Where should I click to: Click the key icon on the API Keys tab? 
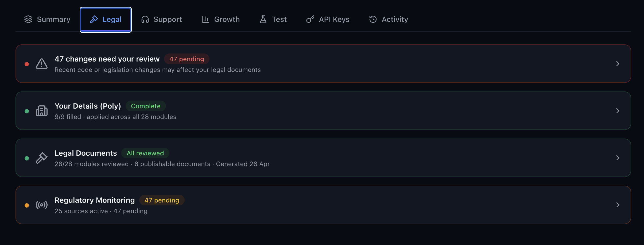(310, 19)
